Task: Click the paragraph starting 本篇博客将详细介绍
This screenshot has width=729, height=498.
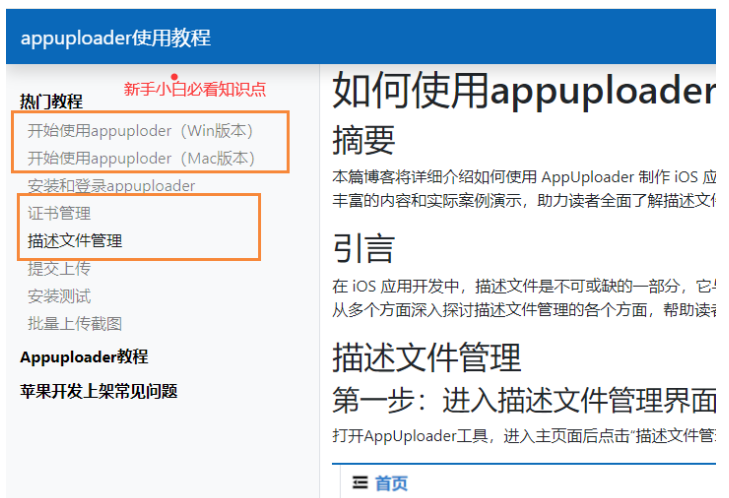Action: (x=524, y=189)
